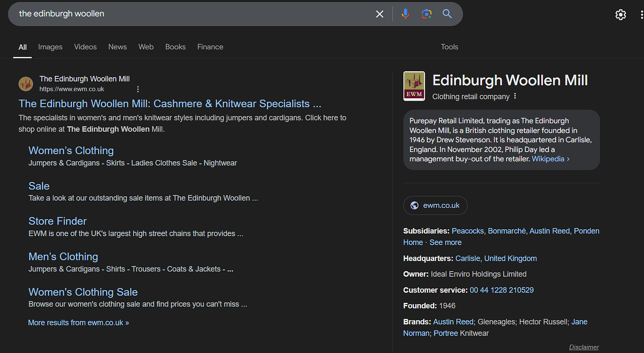Open the Wikipedia link in description
This screenshot has height=353, width=644.
(551, 159)
